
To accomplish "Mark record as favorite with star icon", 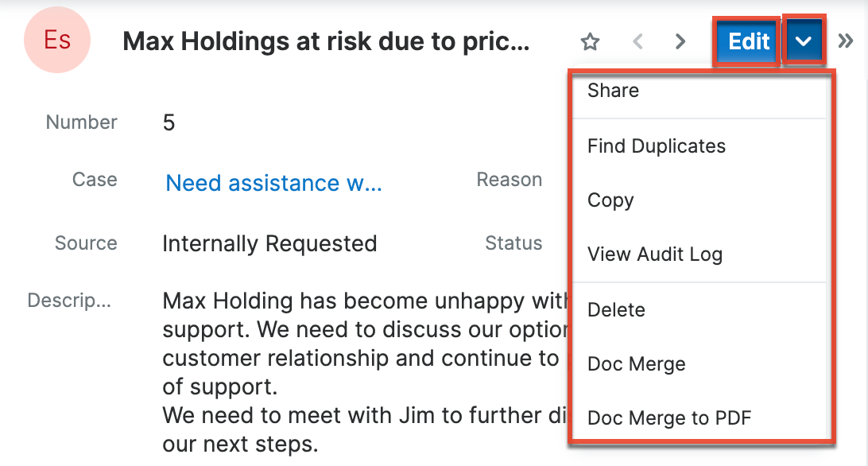I will (x=589, y=41).
